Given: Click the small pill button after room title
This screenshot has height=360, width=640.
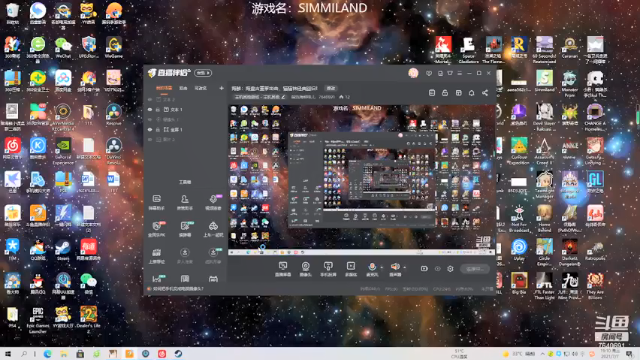Looking at the screenshot, I should pyautogui.click(x=331, y=88).
